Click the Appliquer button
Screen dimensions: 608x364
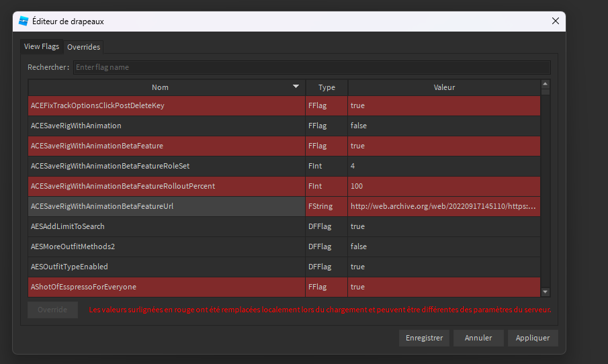(533, 338)
